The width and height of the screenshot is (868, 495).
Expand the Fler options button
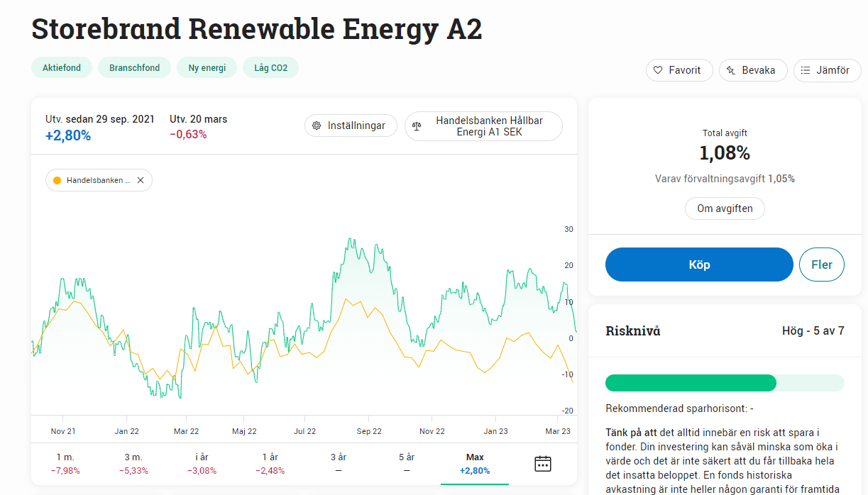(x=821, y=265)
